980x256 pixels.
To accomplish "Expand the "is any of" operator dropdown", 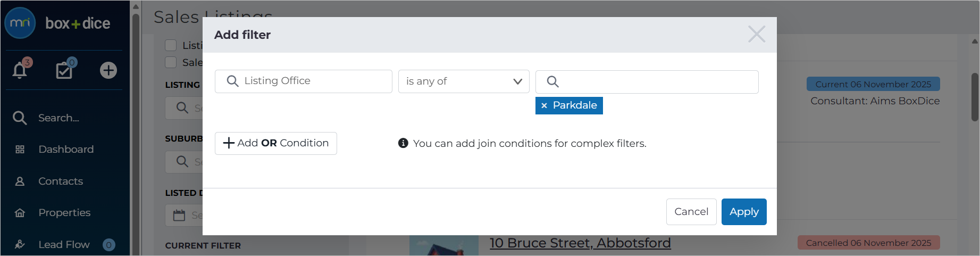I will pyautogui.click(x=464, y=81).
